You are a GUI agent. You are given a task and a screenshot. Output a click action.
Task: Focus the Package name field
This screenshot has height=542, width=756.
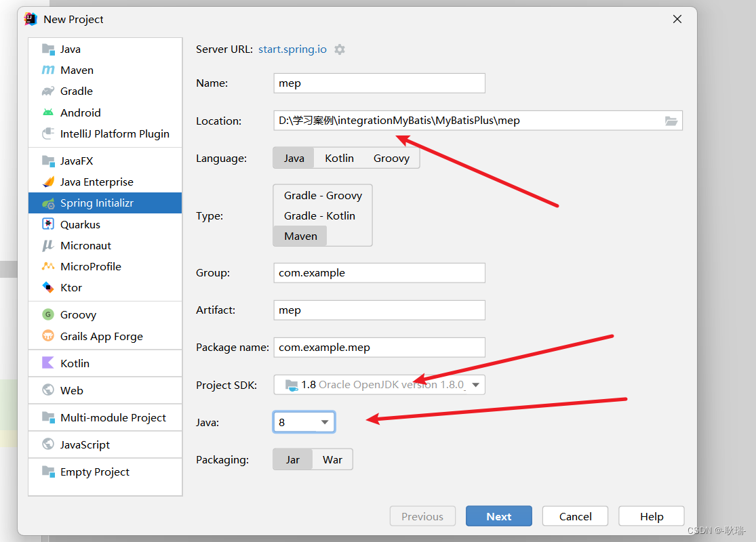tap(379, 348)
